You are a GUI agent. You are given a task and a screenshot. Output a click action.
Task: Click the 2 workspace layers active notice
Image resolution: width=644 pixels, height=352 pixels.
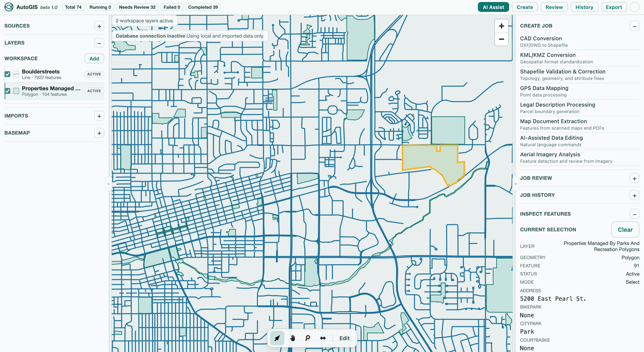[x=144, y=21]
